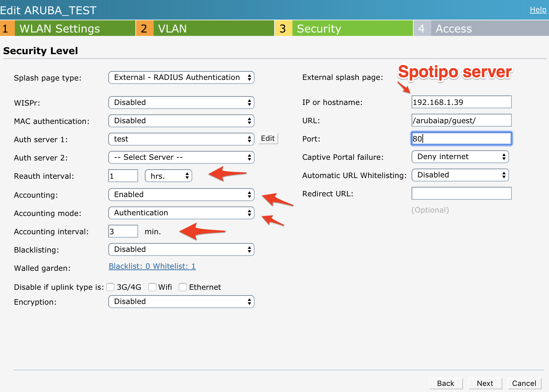Image resolution: width=549 pixels, height=392 pixels.
Task: Change the MAC authentication dropdown
Action: (181, 121)
